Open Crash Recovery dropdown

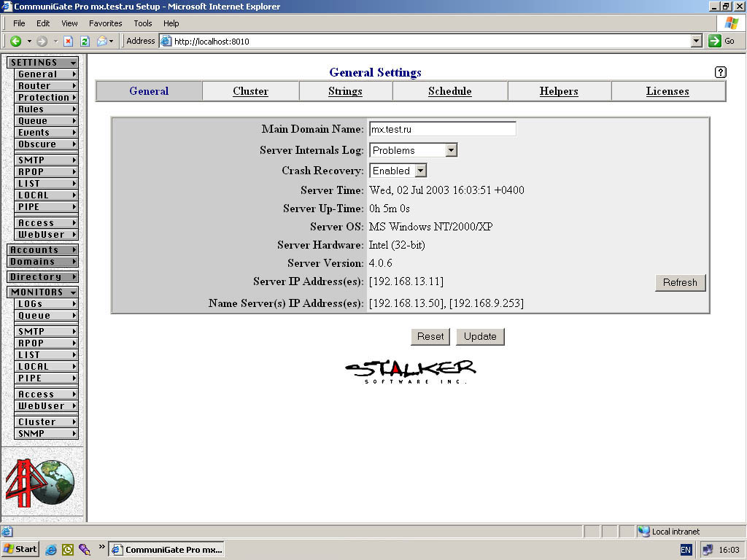[421, 171]
